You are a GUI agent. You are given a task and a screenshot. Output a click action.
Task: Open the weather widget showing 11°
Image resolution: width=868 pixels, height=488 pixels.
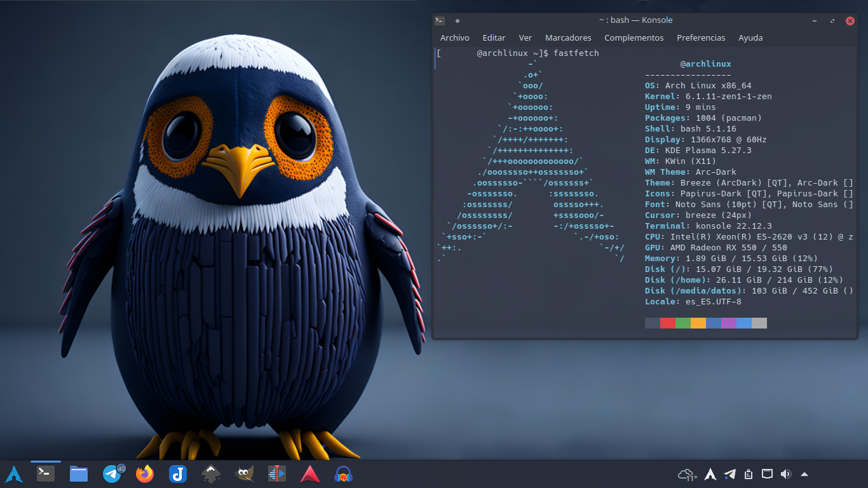tap(688, 475)
